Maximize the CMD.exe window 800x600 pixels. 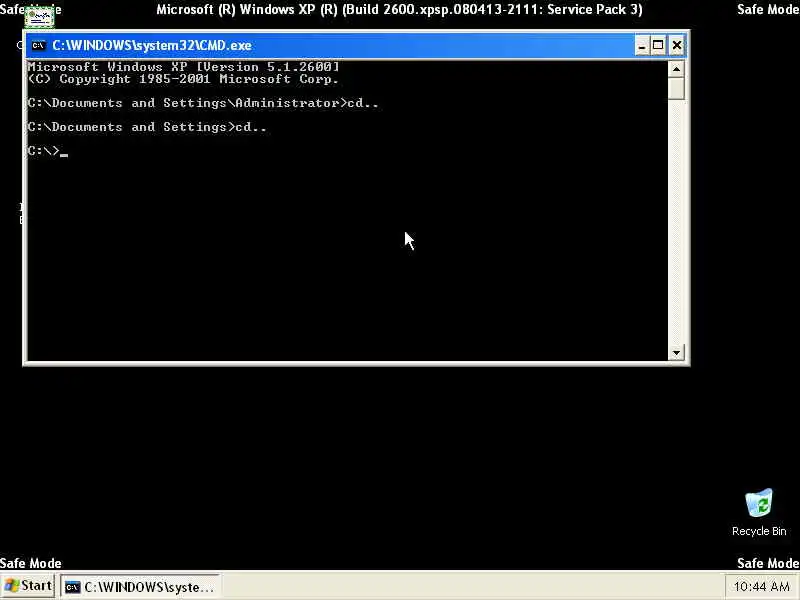[x=658, y=46]
